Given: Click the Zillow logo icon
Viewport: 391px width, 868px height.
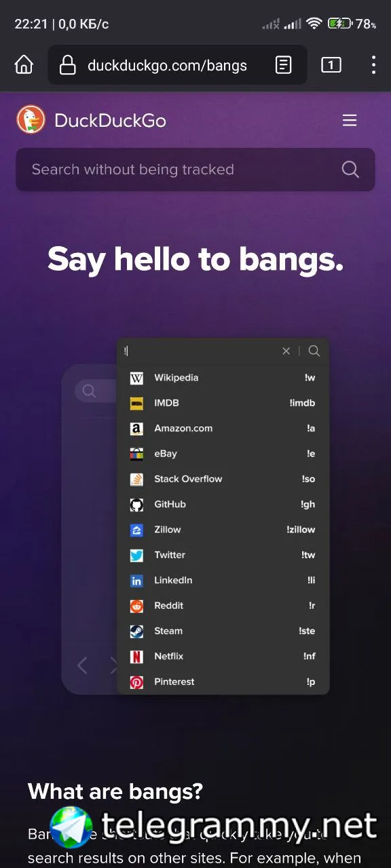Looking at the screenshot, I should point(136,530).
